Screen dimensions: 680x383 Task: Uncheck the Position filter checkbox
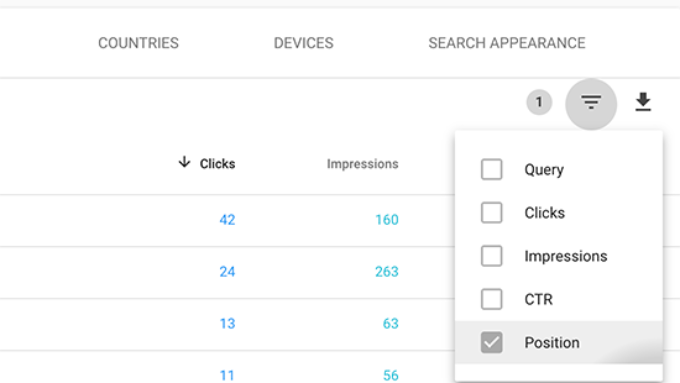[x=491, y=343]
